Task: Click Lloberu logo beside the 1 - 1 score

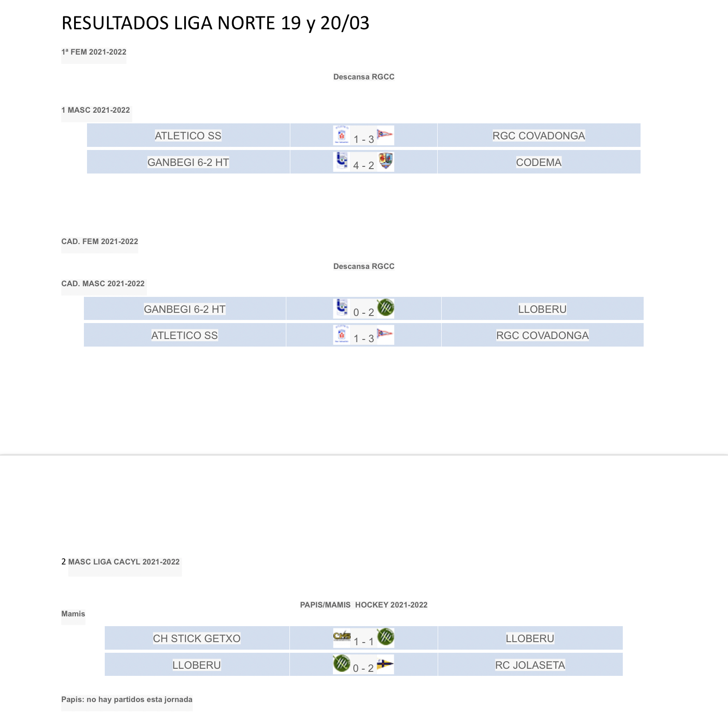Action: (385, 637)
